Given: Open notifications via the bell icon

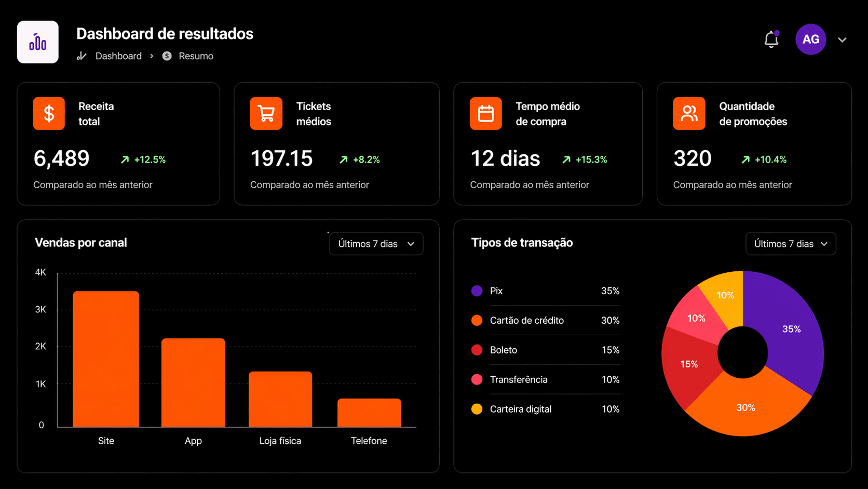Looking at the screenshot, I should 771,39.
